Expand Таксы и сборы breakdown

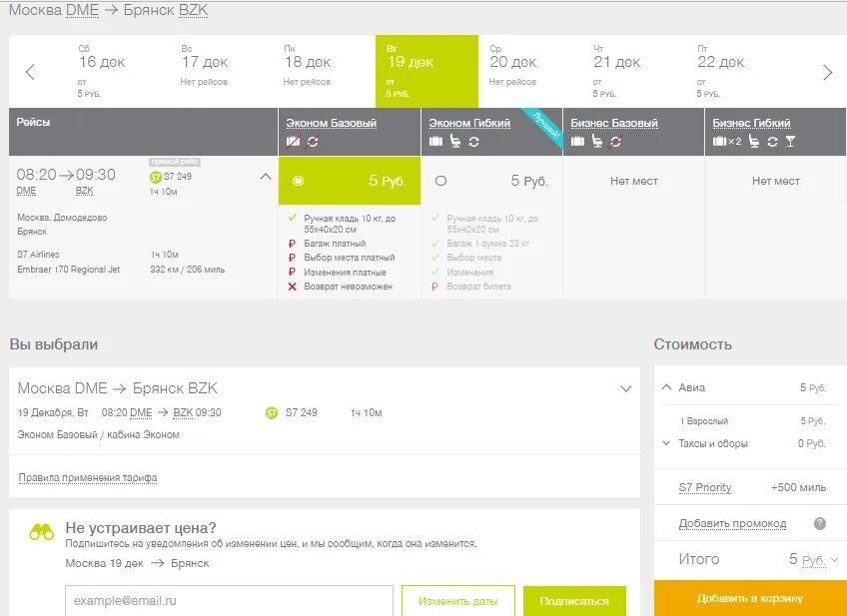coord(666,443)
